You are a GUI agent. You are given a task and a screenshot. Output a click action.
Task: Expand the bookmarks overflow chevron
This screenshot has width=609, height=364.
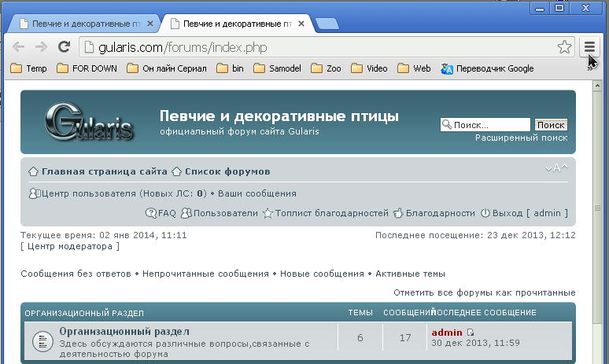point(589,69)
